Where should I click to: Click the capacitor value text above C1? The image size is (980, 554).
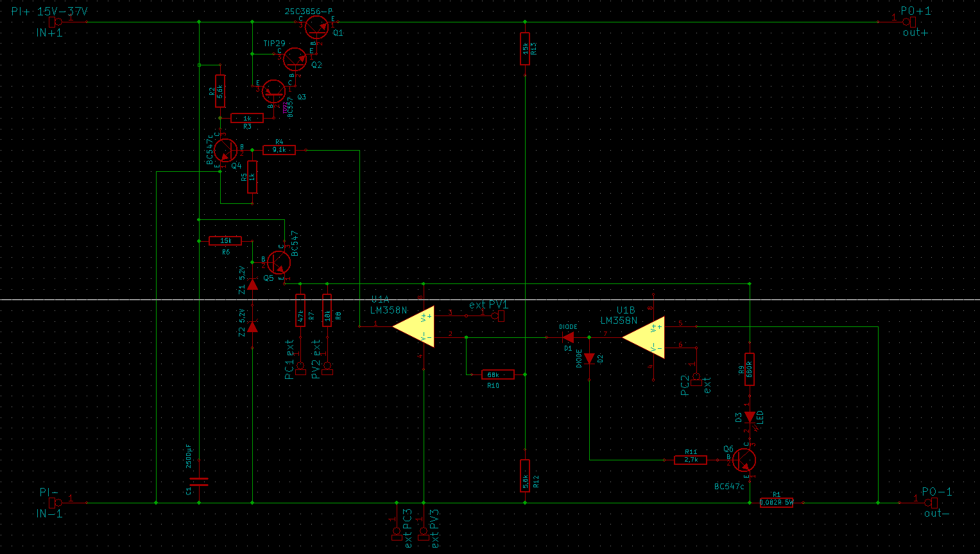[x=189, y=457]
